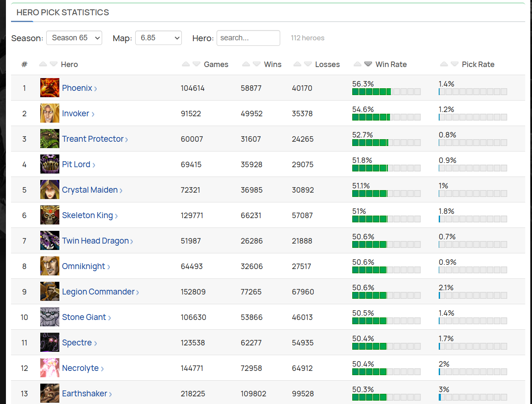Screen dimensions: 532x404
Task: Click the Phoenix win rate bar
Action: [x=386, y=92]
